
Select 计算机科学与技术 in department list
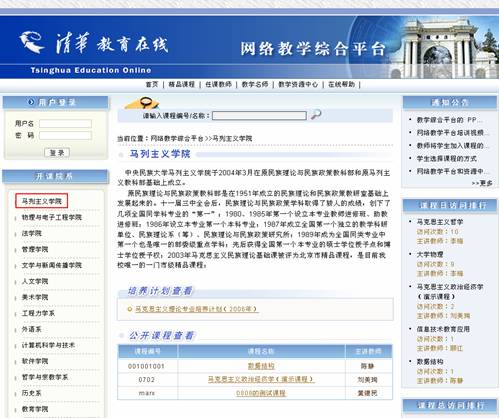(48, 345)
